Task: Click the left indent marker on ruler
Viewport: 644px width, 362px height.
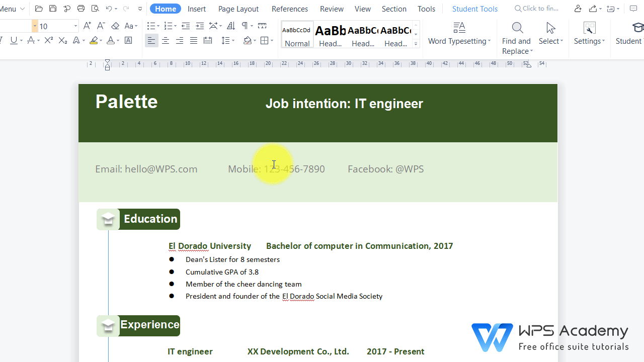Action: click(x=107, y=64)
